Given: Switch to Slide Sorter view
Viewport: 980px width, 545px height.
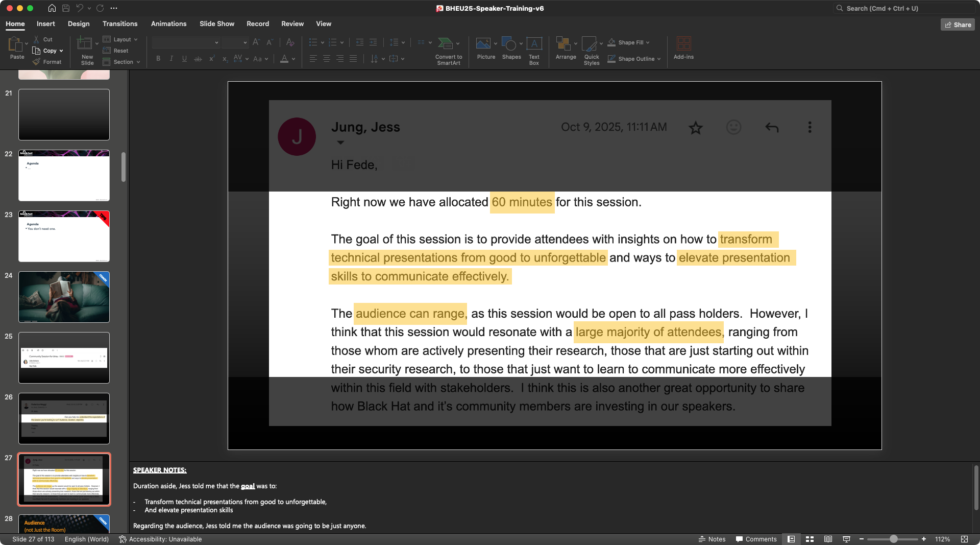Looking at the screenshot, I should [810, 539].
